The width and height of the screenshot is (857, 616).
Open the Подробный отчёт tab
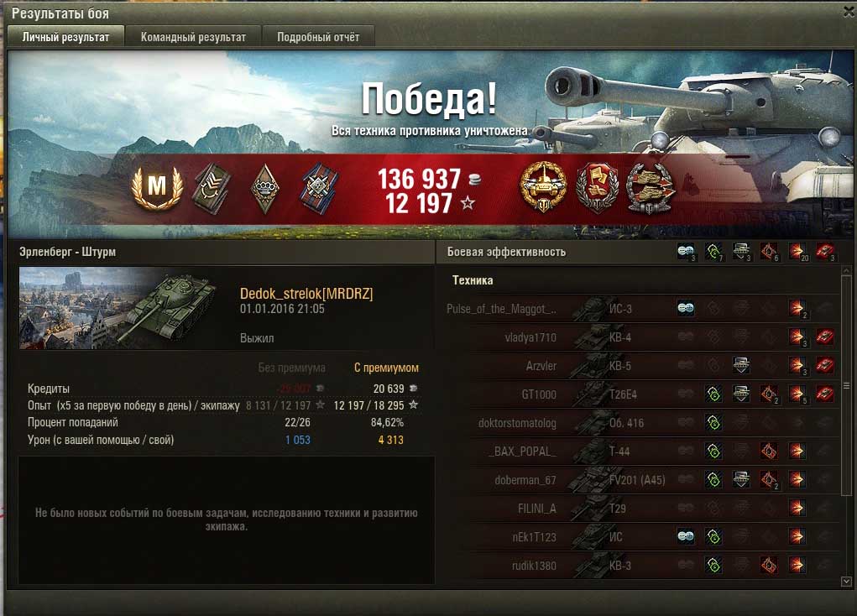pyautogui.click(x=318, y=37)
